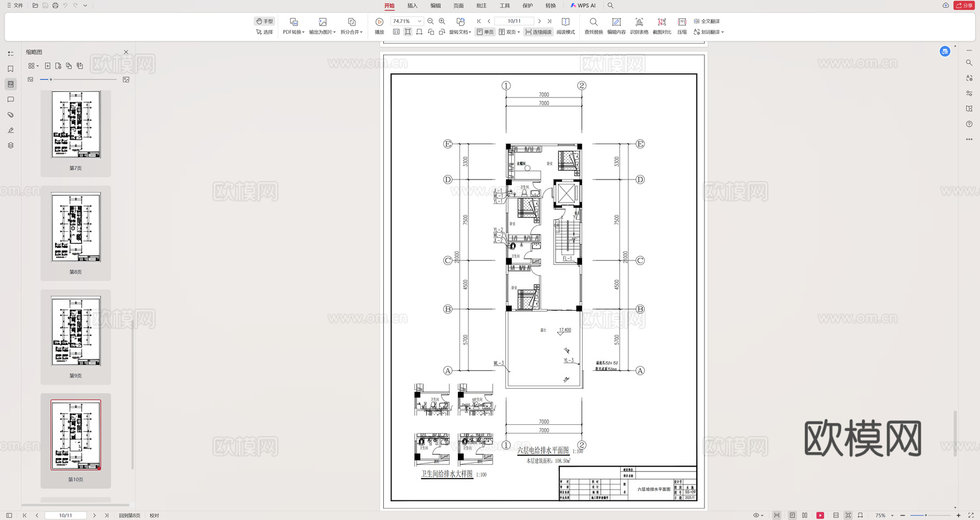This screenshot has width=980, height=520.
Task: Switch to the 插入 tab
Action: [412, 6]
